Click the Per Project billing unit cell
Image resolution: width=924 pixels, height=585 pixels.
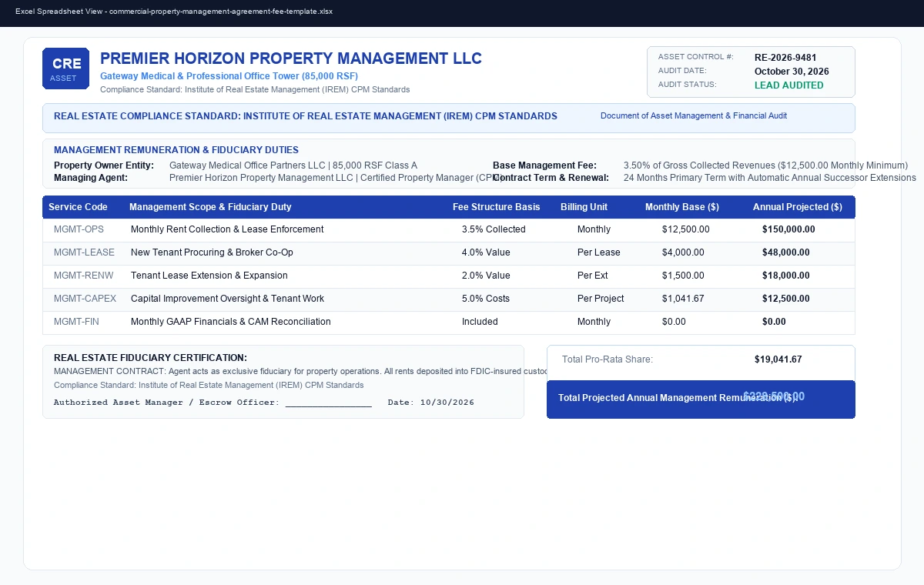tap(601, 299)
